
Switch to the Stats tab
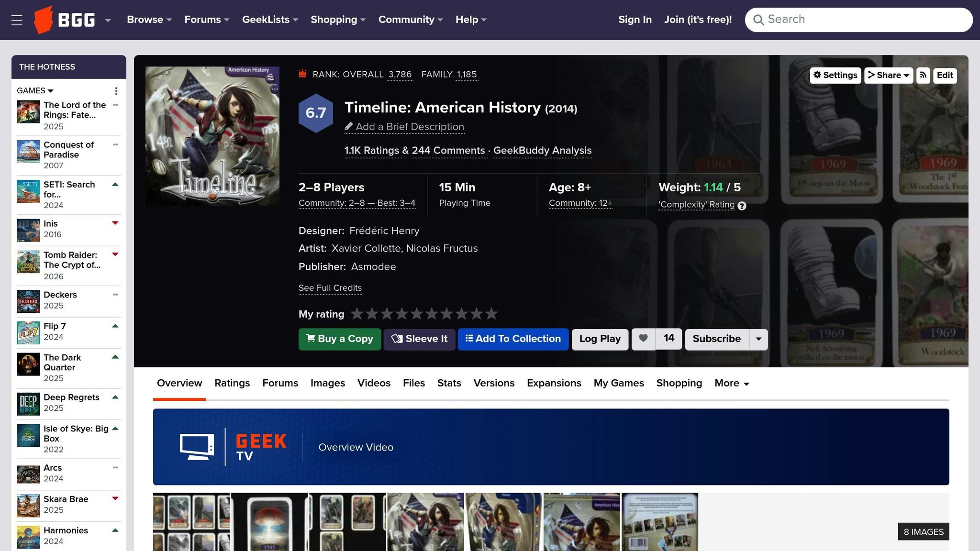(x=449, y=383)
